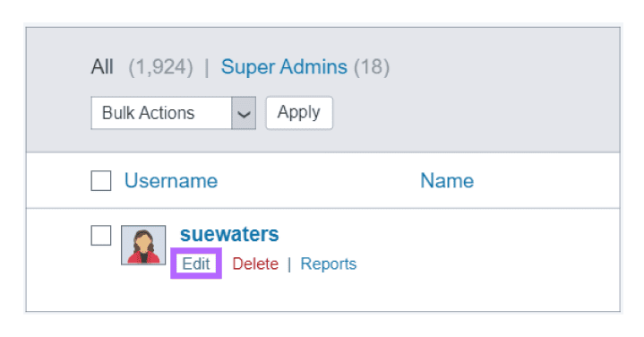The width and height of the screenshot is (644, 337).
Task: Select the Bulk Actions combo box
Action: 174,113
